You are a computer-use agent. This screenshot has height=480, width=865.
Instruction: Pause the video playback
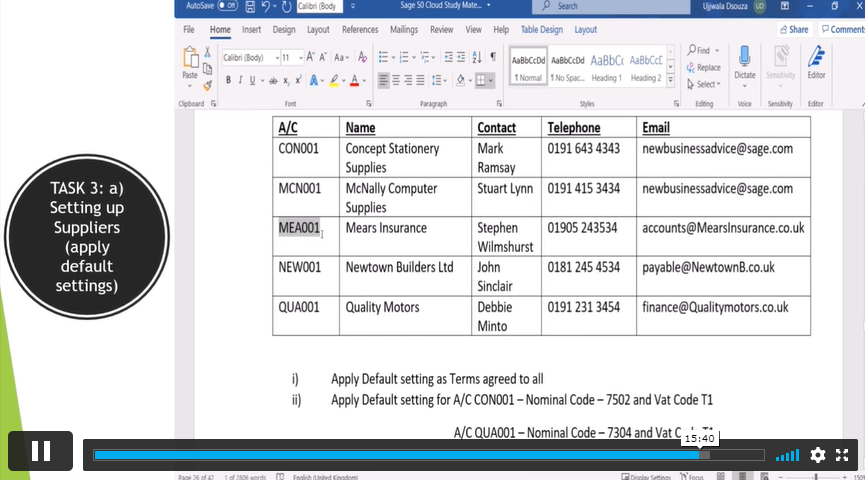pos(41,451)
